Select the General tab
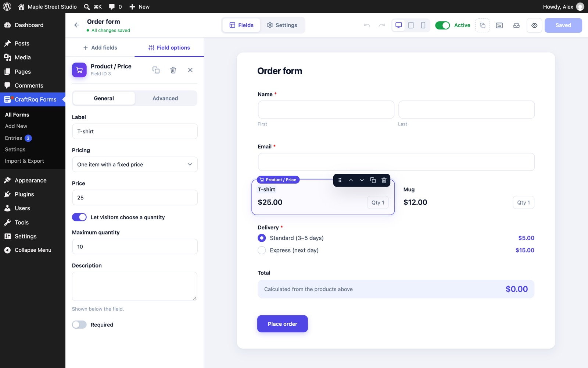The image size is (588, 368). click(x=104, y=98)
